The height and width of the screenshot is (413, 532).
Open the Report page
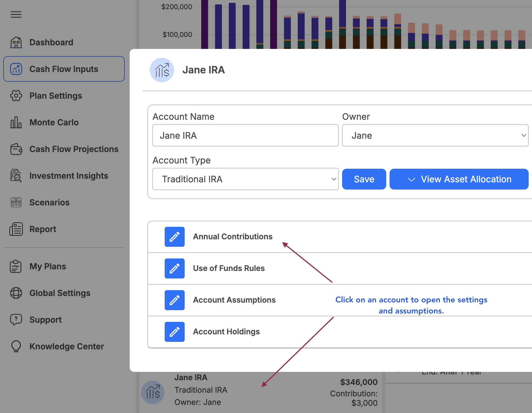point(43,229)
